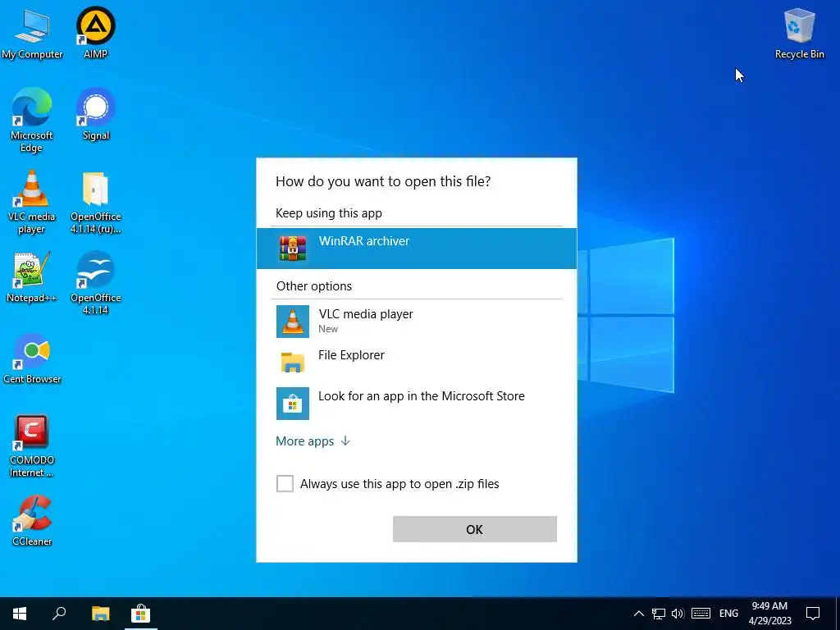Select Look for an app in Microsoft Store
840x630 pixels.
click(x=416, y=403)
